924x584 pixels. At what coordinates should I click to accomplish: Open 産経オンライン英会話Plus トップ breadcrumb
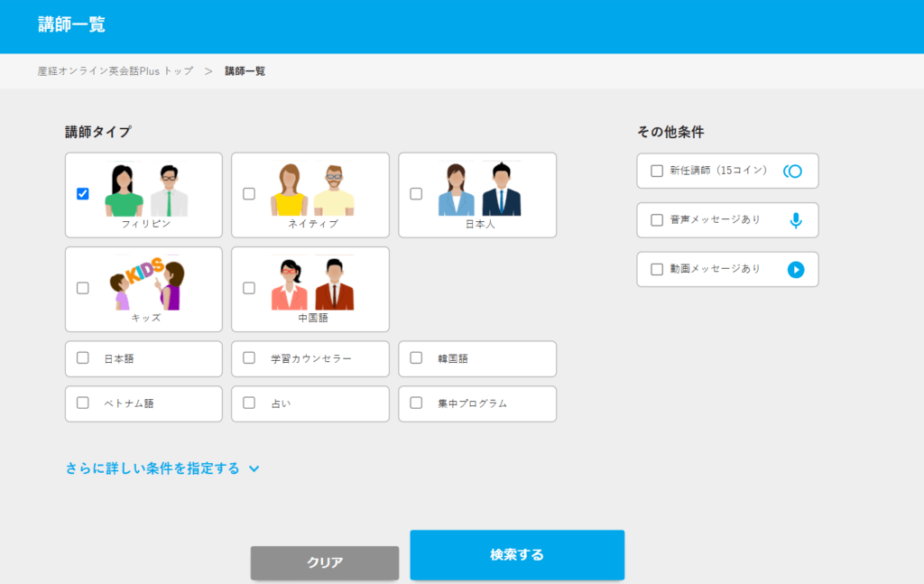[115, 70]
